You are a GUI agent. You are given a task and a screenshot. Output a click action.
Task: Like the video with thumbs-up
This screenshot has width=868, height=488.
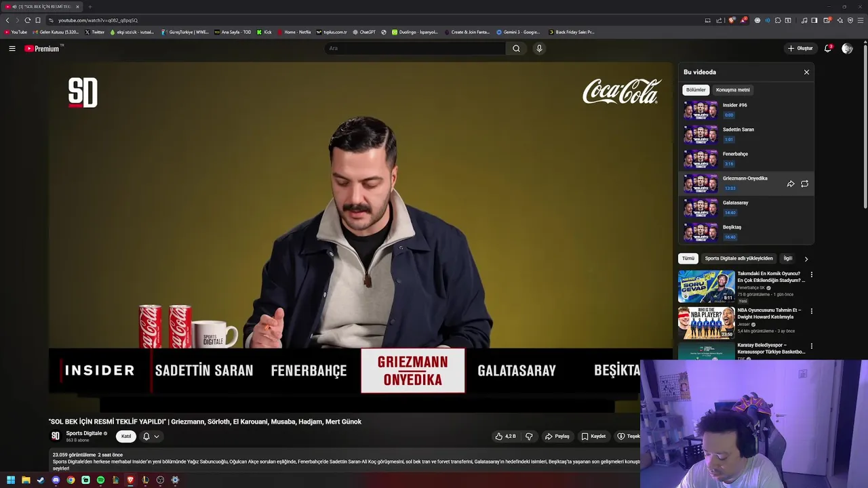click(x=506, y=436)
